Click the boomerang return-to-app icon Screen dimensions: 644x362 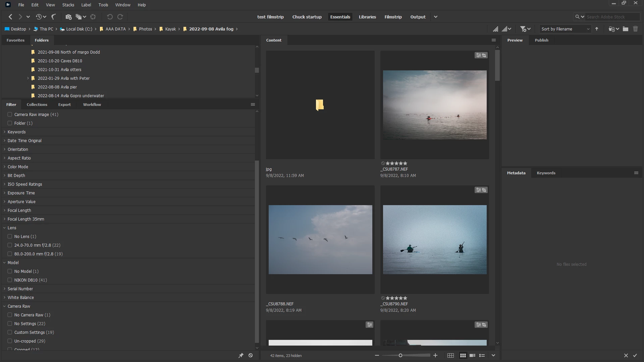point(53,17)
